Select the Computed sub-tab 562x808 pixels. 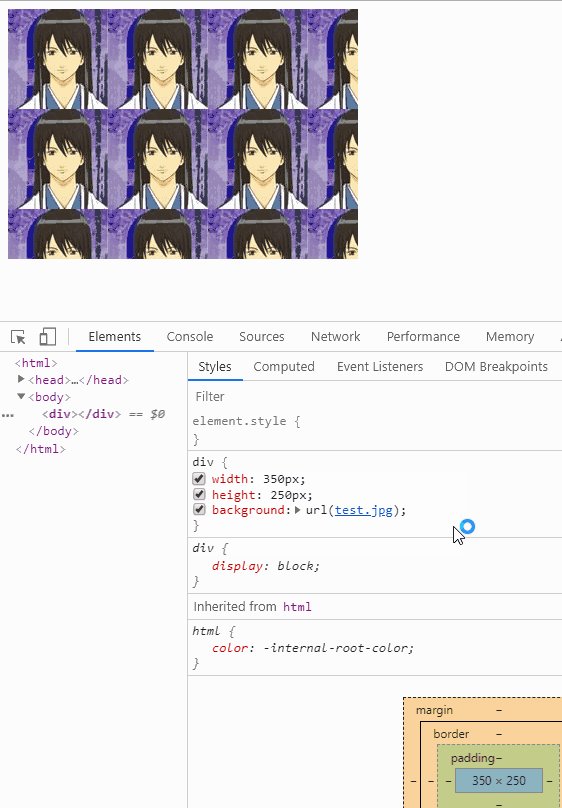pyautogui.click(x=284, y=366)
